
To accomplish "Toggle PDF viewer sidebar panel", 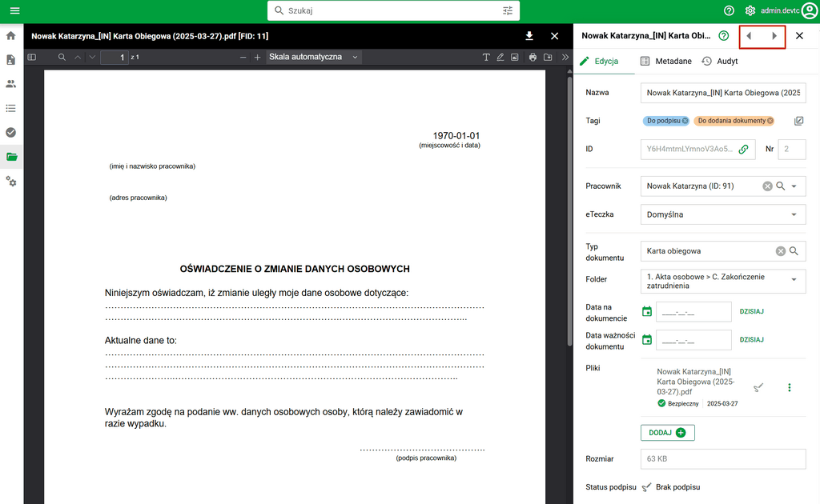I will [32, 57].
